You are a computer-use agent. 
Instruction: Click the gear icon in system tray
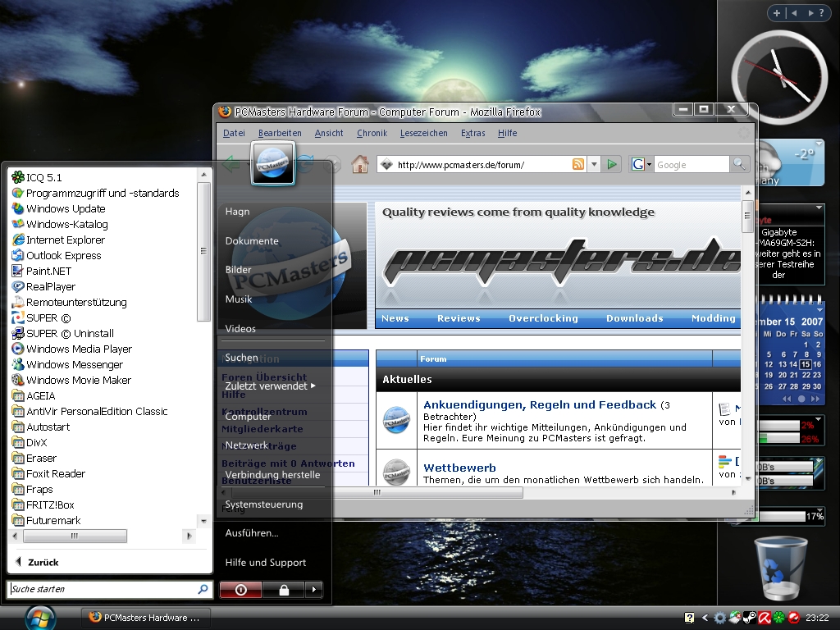(x=720, y=618)
